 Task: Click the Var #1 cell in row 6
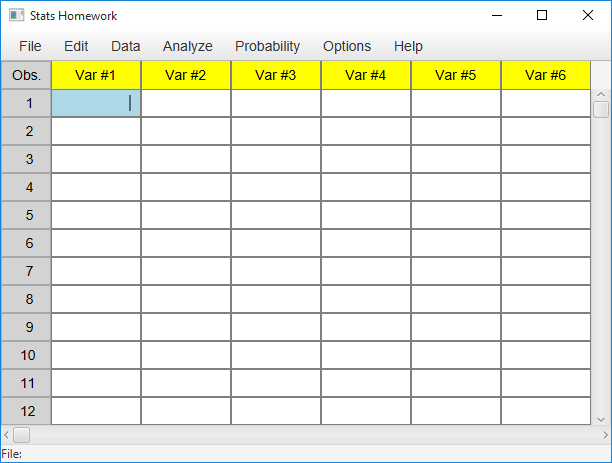point(96,243)
